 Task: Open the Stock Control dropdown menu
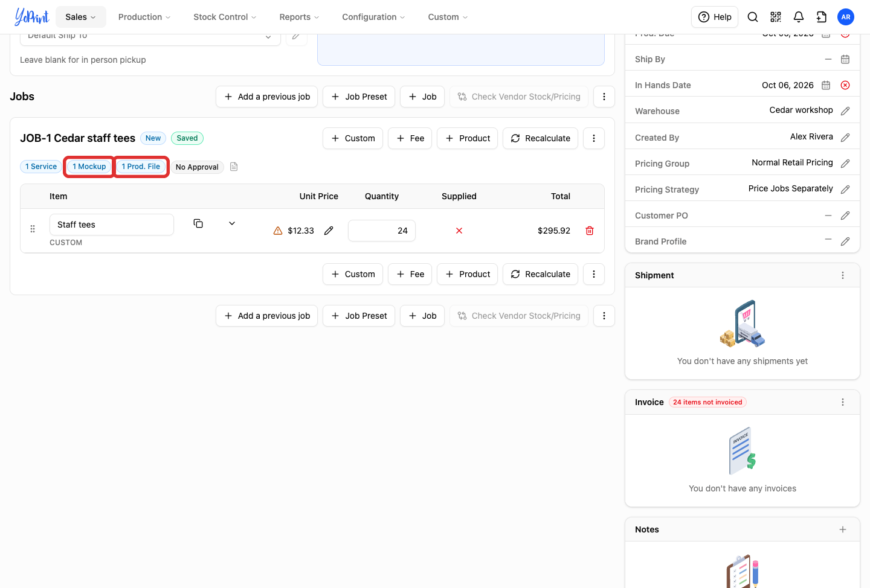tap(225, 17)
